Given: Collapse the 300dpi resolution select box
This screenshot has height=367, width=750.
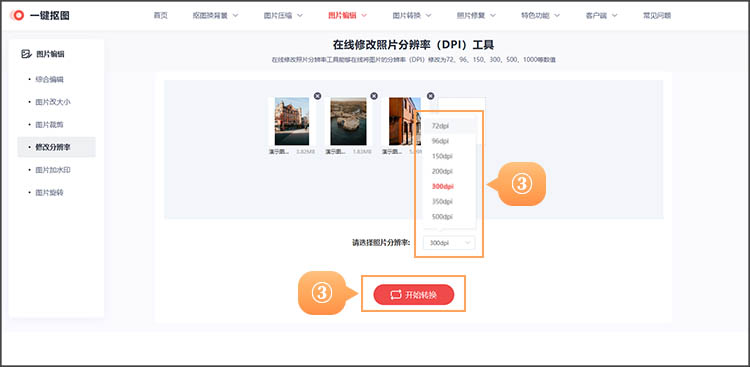Looking at the screenshot, I should click(x=449, y=243).
